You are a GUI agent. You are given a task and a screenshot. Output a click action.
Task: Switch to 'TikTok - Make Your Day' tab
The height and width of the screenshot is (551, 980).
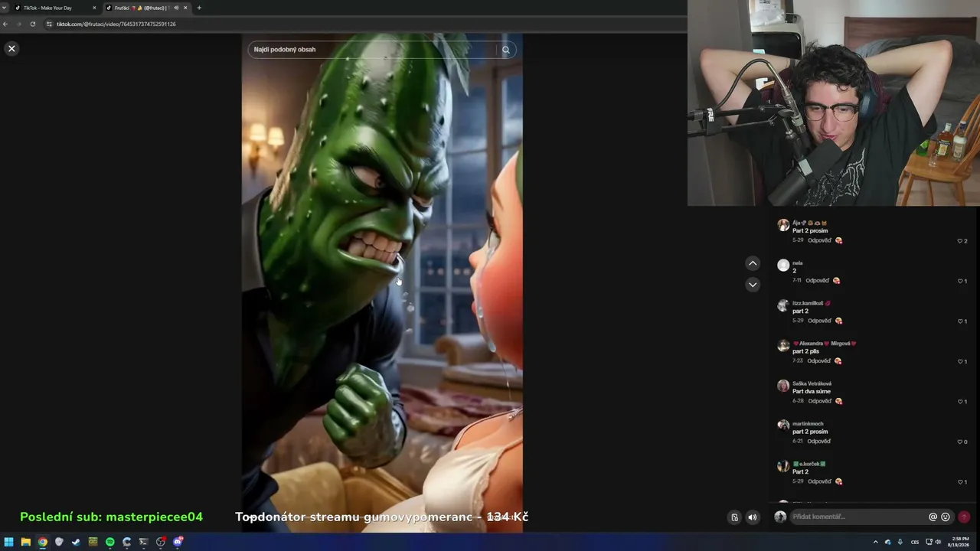(55, 8)
